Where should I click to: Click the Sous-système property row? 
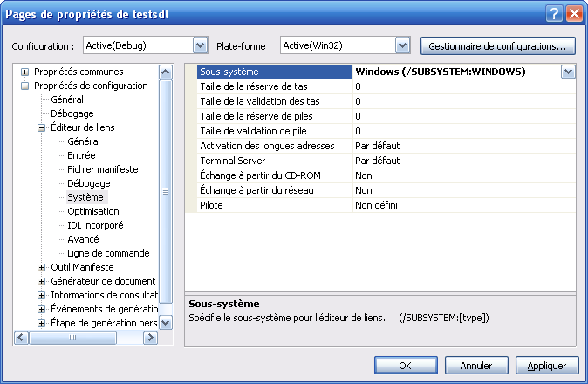386,72
